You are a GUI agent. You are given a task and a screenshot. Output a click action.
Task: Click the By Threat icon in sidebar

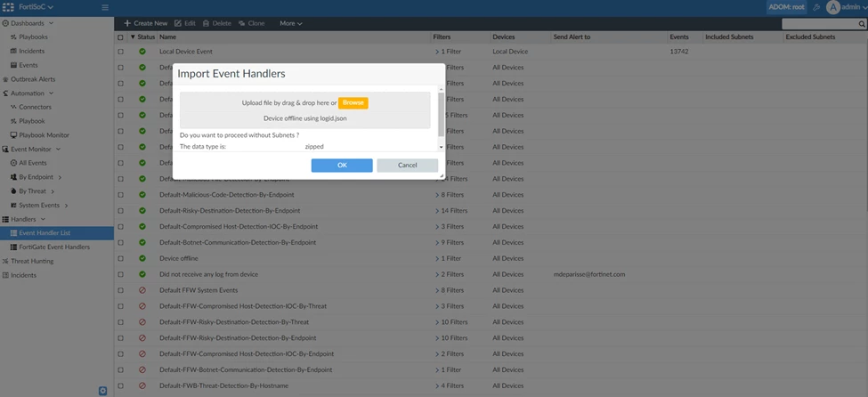(x=14, y=191)
